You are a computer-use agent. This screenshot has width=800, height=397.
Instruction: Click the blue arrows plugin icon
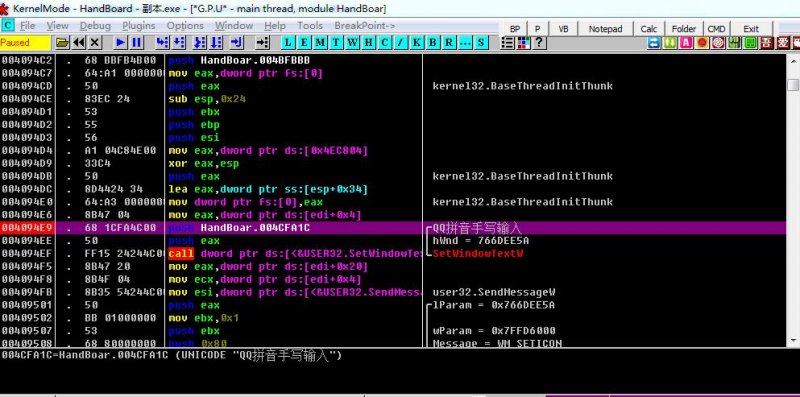[654, 43]
